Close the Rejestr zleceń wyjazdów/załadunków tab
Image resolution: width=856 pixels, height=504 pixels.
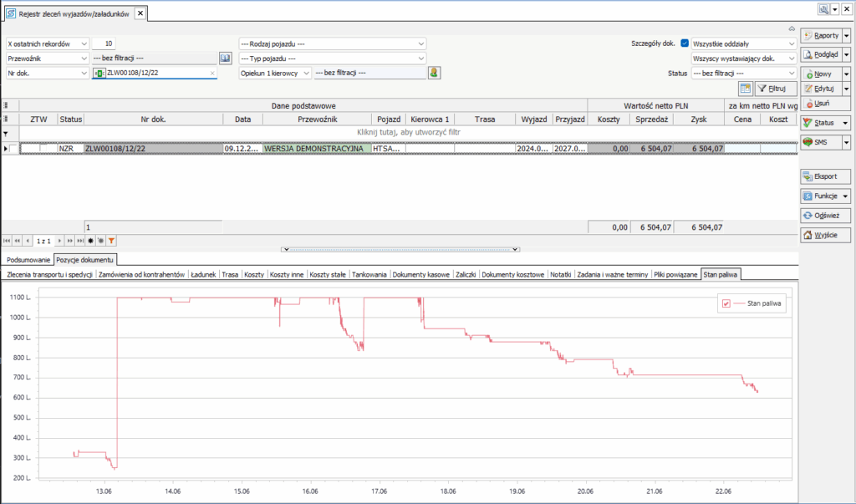[140, 13]
